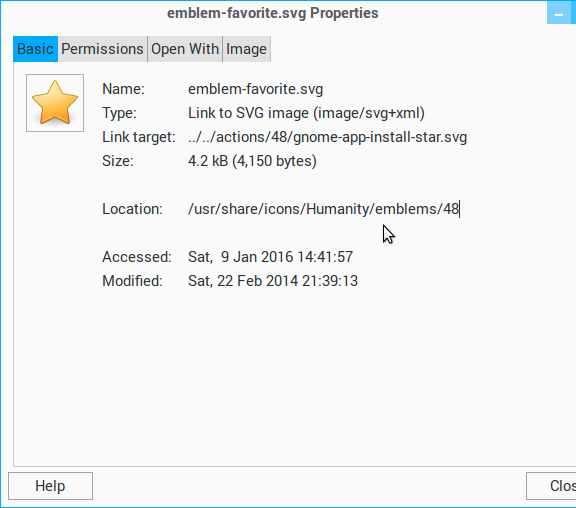The image size is (576, 508).
Task: Click the Modified date 22 Feb 2014
Action: [273, 281]
